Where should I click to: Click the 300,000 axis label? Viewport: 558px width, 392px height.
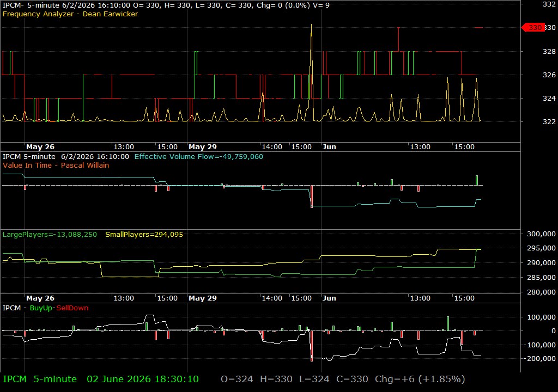[541, 234]
